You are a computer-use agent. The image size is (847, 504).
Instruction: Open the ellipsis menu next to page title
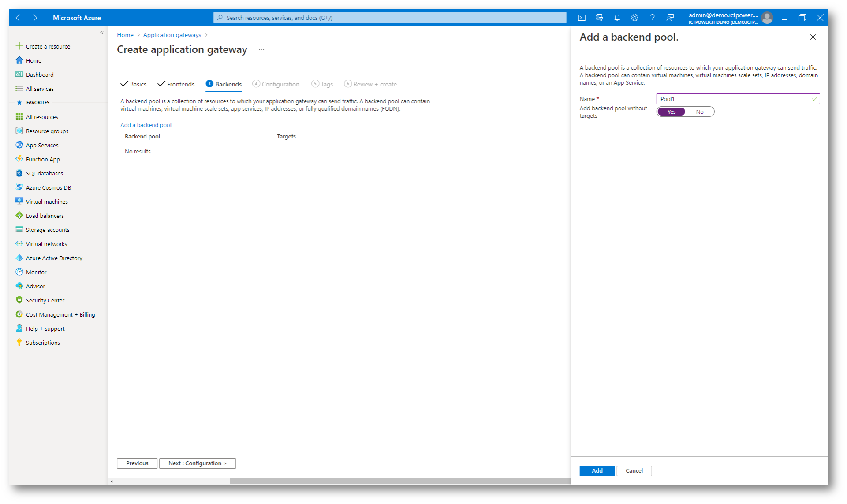pos(261,49)
